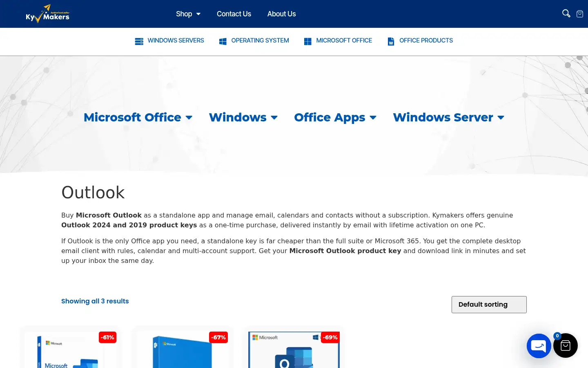
Task: Open the floating black cart button
Action: [x=566, y=346]
